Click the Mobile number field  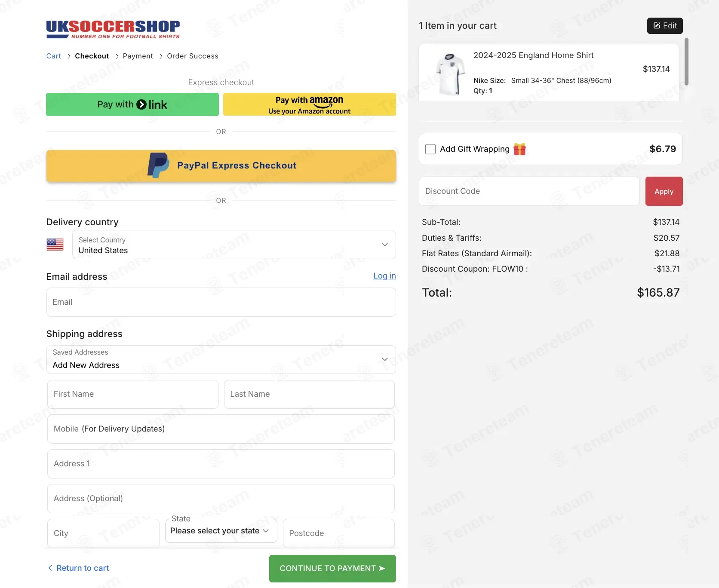[221, 429]
